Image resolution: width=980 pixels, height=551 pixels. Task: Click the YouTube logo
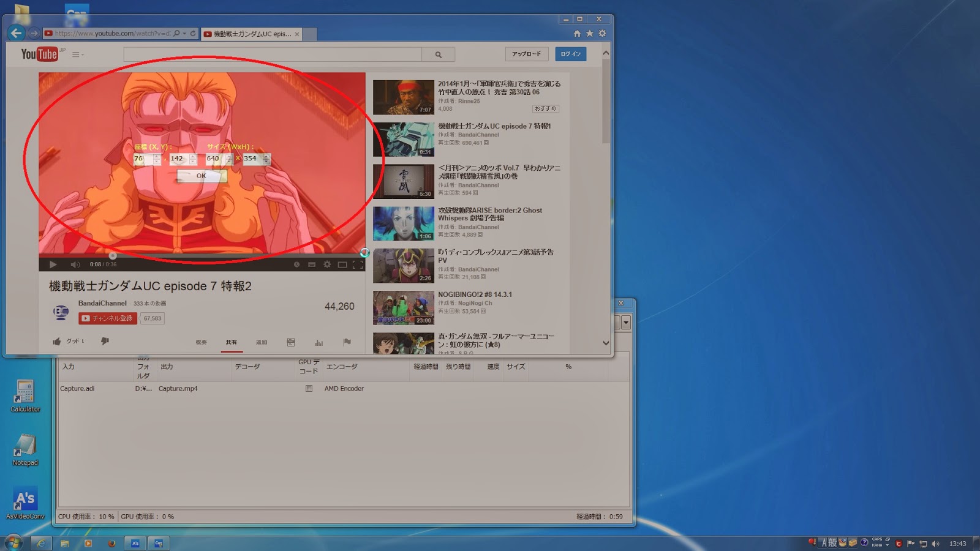pos(40,54)
